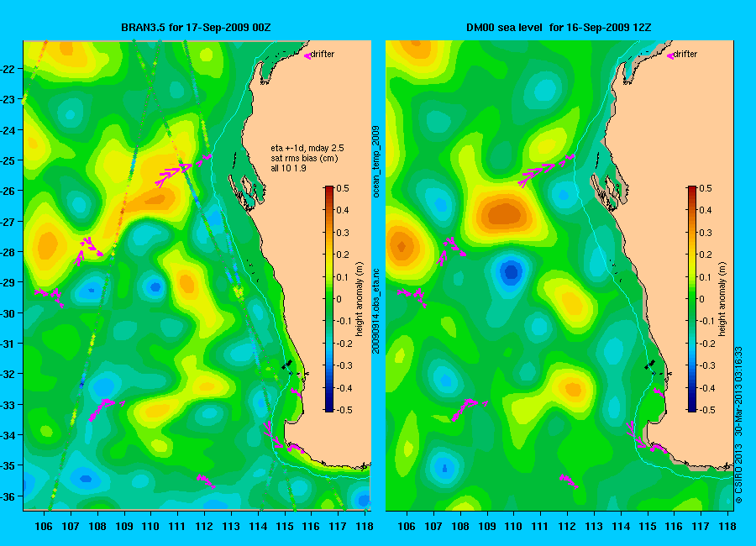The height and width of the screenshot is (546, 756).
Task: Click the drifter arrows near 35.5S 112E in DM00 map
Action: 569,480
